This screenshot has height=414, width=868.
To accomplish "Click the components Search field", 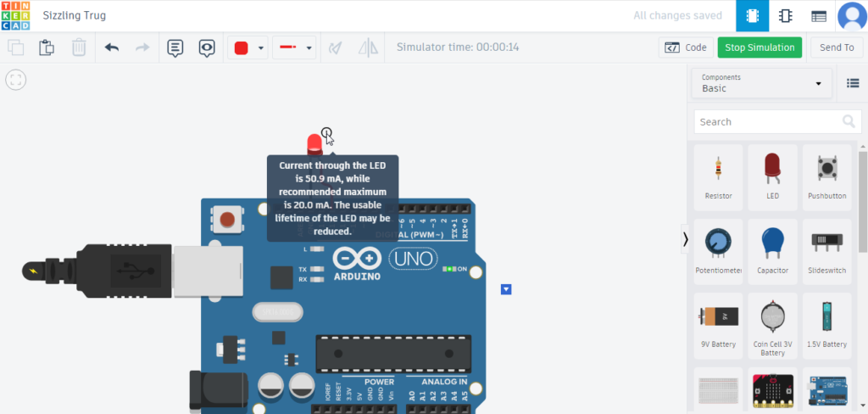I will pos(777,121).
